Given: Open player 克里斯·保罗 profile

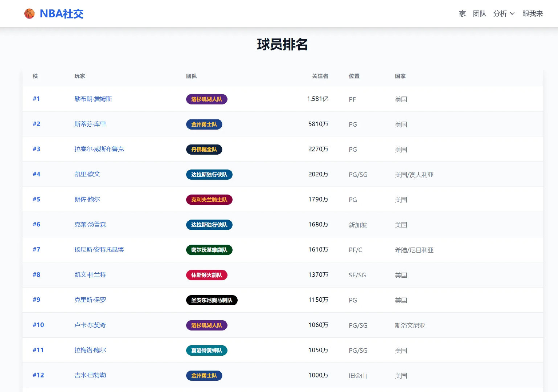Looking at the screenshot, I should pyautogui.click(x=90, y=300).
